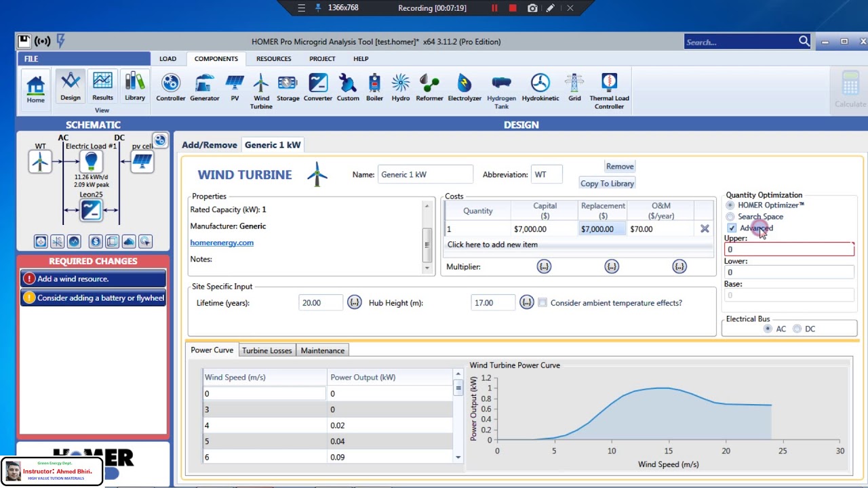The width and height of the screenshot is (868, 488).
Task: Switch to the RESOURCES ribbon tab
Action: click(273, 59)
